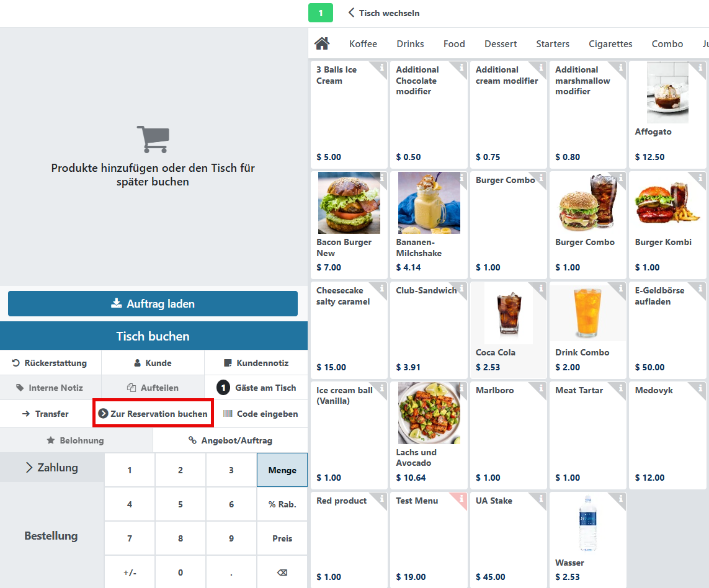
Task: Expand the Zahlung payment section
Action: 52,468
